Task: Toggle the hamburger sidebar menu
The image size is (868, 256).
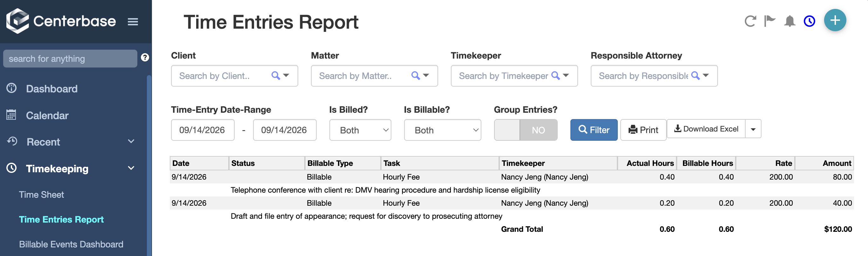Action: [133, 22]
